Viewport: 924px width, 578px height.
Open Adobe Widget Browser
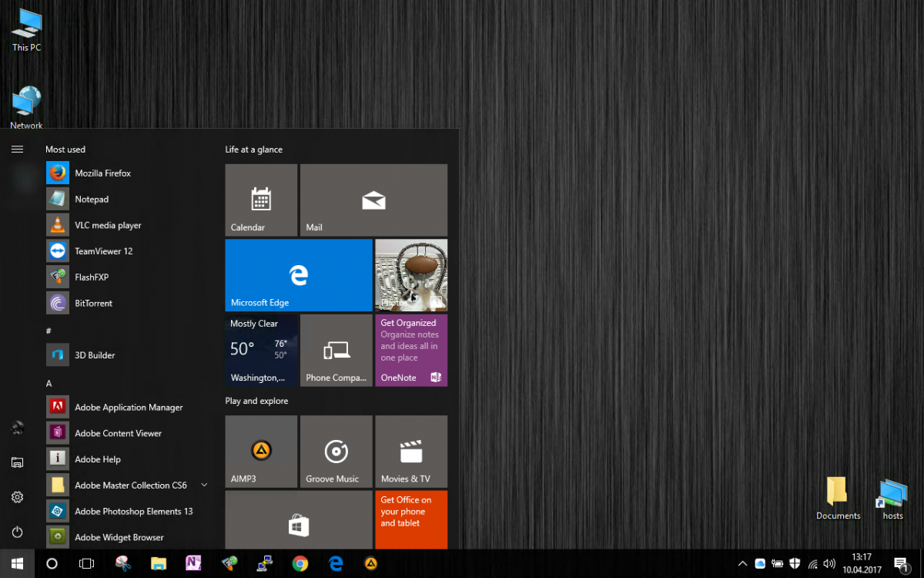pyautogui.click(x=128, y=537)
